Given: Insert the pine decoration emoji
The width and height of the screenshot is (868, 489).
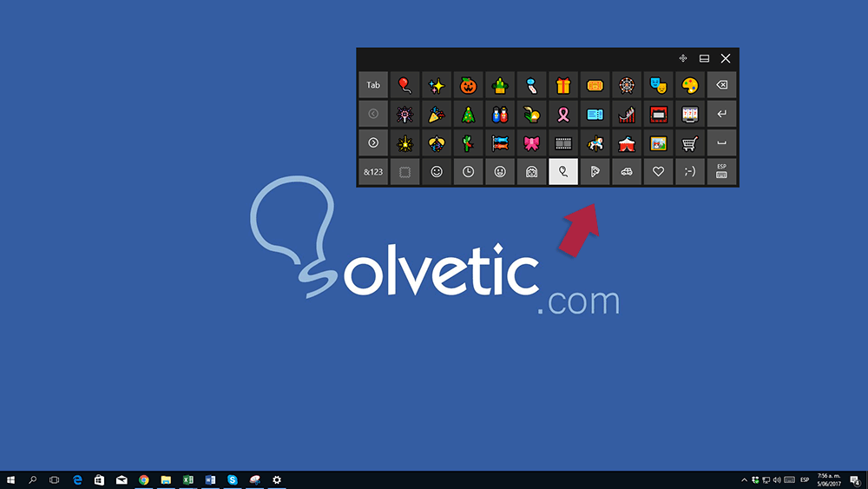Looking at the screenshot, I should coord(500,85).
